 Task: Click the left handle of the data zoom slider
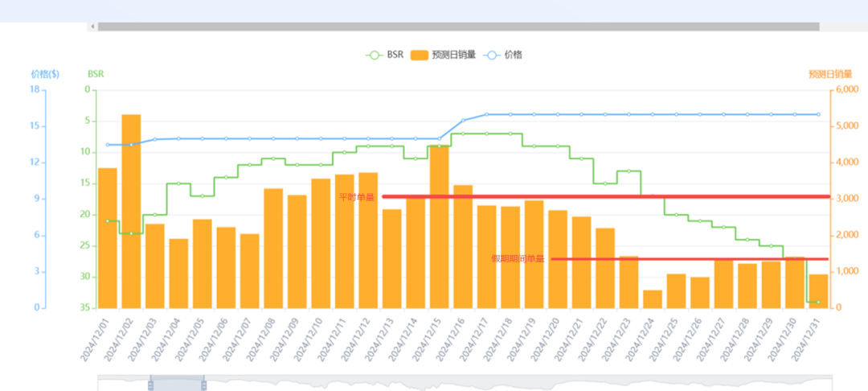point(150,384)
